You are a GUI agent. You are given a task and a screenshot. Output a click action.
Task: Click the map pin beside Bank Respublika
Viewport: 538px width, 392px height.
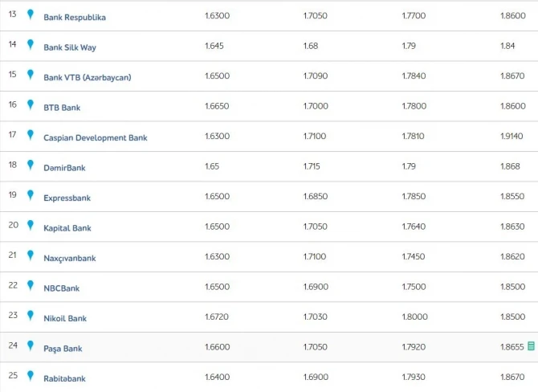31,14
